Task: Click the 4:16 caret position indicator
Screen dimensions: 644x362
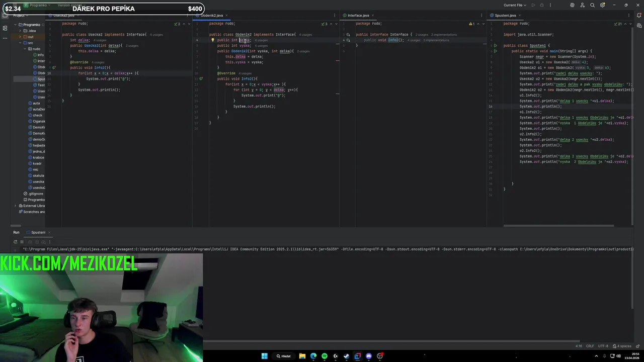Action: click(x=579, y=346)
